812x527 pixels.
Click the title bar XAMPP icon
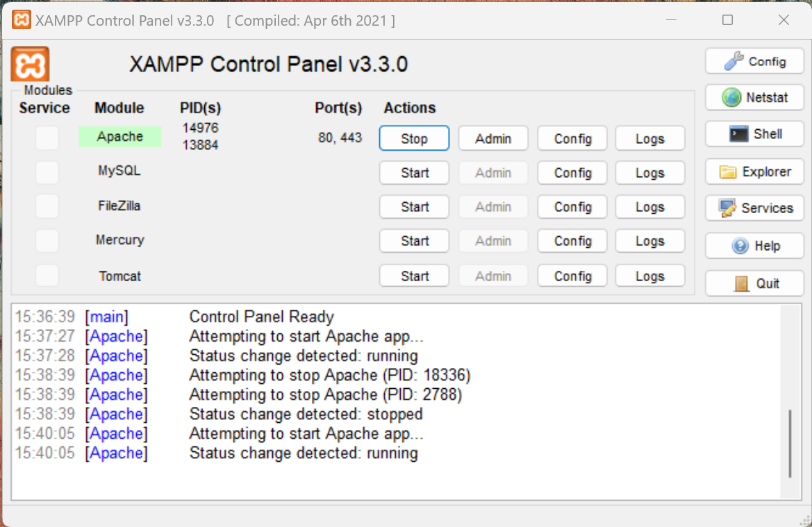(22, 20)
